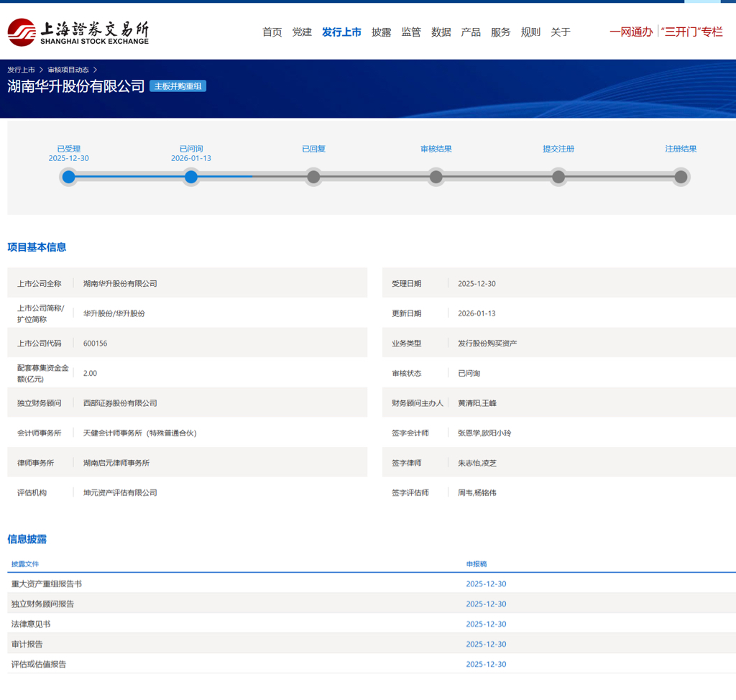Click the Shanghai Stock Exchange logo
736x700 pixels.
[x=78, y=32]
